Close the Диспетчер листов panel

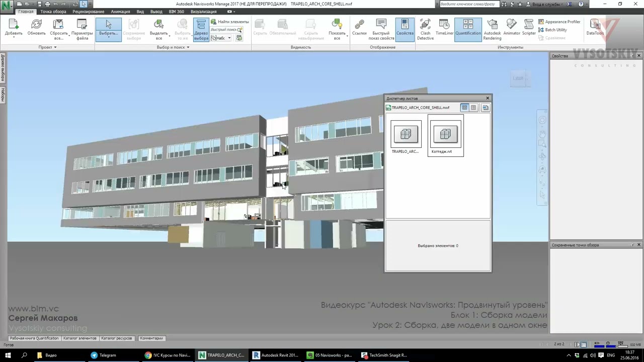click(x=488, y=98)
